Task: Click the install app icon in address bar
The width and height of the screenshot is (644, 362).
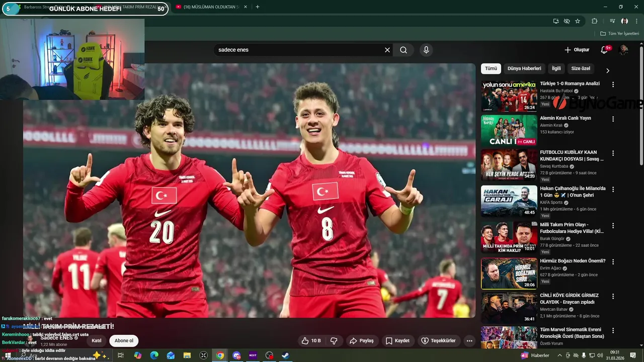Action: coord(556,21)
